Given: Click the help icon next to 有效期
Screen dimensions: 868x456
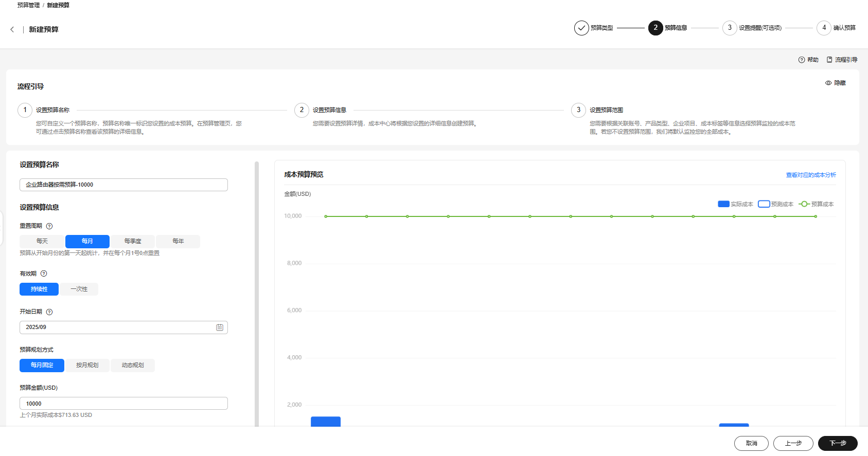Looking at the screenshot, I should coord(44,273).
